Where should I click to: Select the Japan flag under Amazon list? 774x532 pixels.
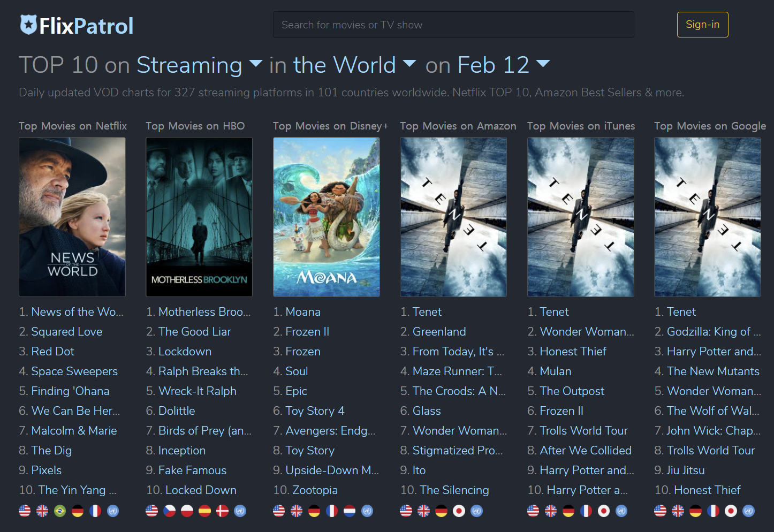[x=459, y=511]
